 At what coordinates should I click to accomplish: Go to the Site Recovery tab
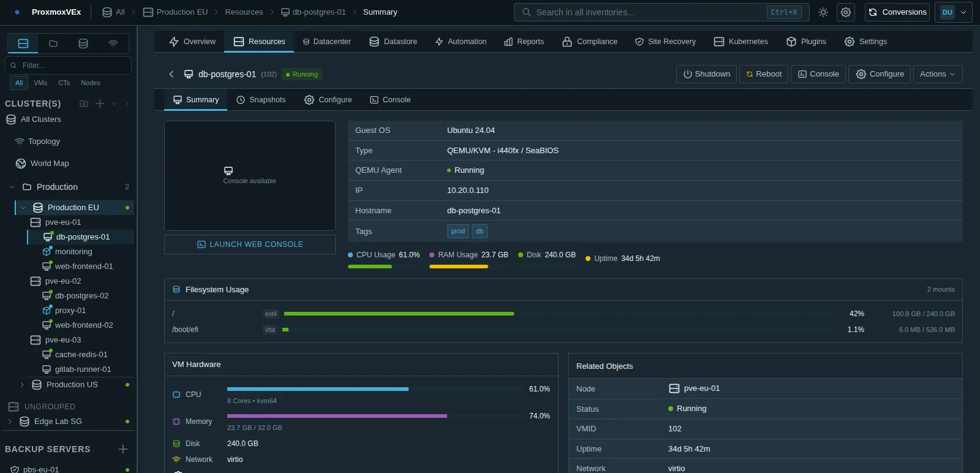665,42
